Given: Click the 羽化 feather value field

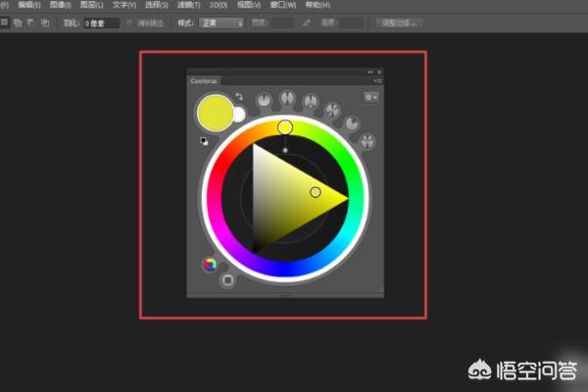Looking at the screenshot, I should pos(101,24).
